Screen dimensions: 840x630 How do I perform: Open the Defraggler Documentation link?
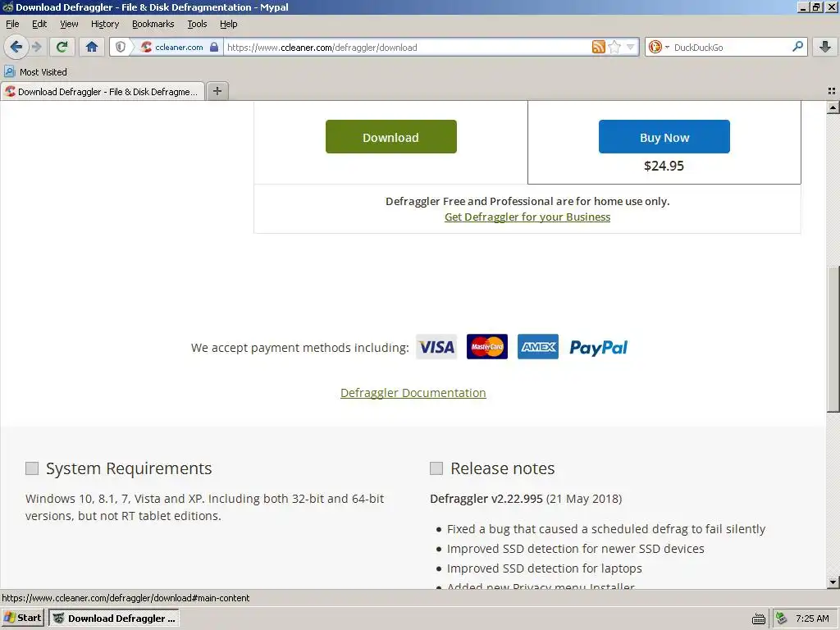pyautogui.click(x=413, y=393)
